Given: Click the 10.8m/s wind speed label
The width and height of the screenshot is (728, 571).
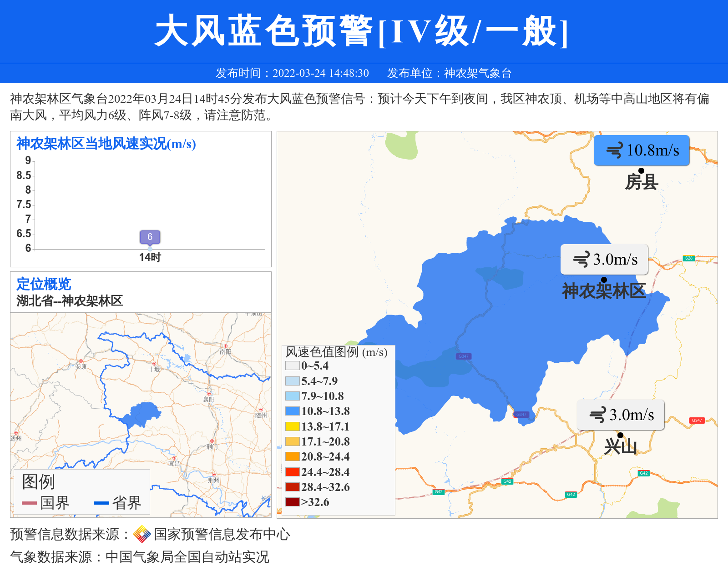Looking at the screenshot, I should tap(652, 150).
